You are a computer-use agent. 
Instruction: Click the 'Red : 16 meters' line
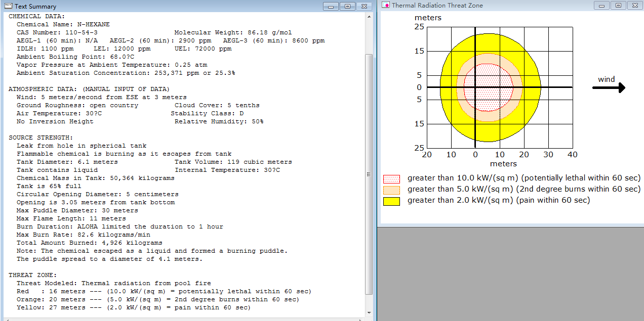pos(164,291)
